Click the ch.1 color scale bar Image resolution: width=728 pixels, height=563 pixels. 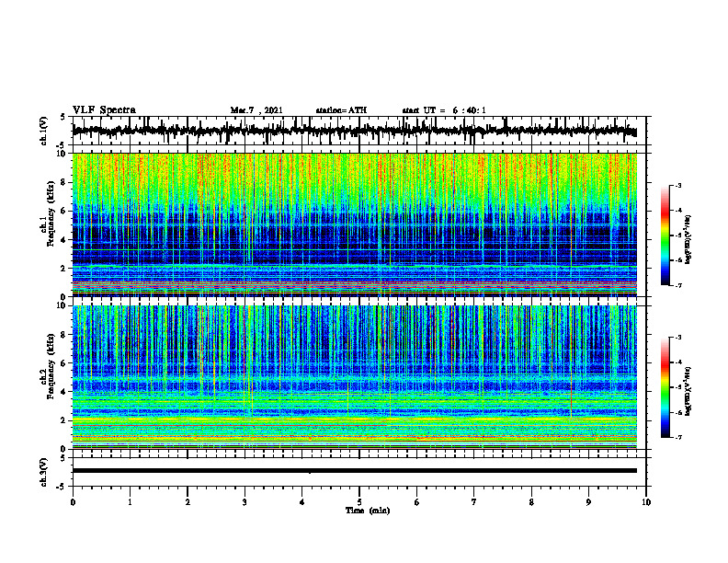click(665, 236)
